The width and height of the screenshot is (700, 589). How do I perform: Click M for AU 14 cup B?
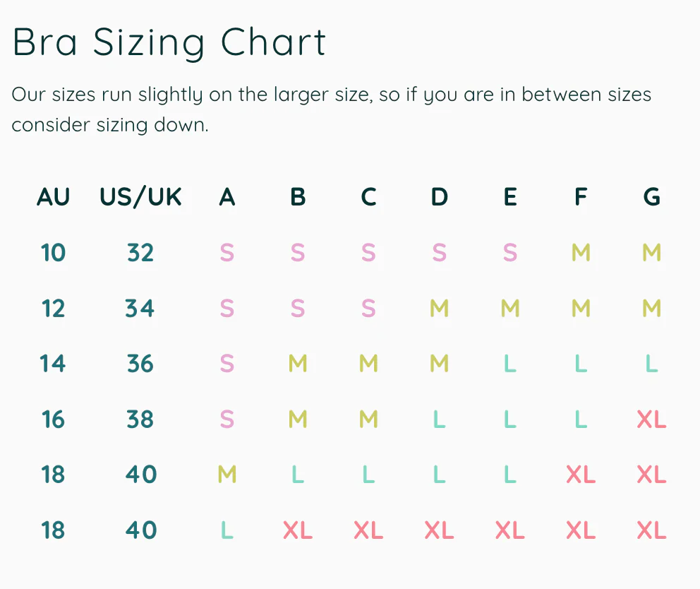pos(298,364)
